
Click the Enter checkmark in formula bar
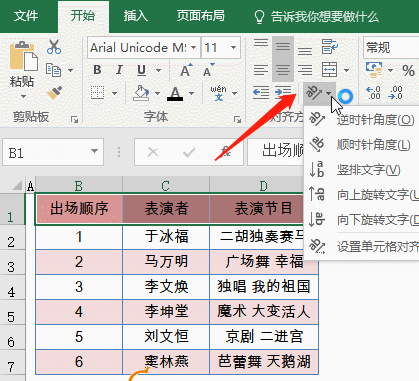pyautogui.click(x=189, y=153)
